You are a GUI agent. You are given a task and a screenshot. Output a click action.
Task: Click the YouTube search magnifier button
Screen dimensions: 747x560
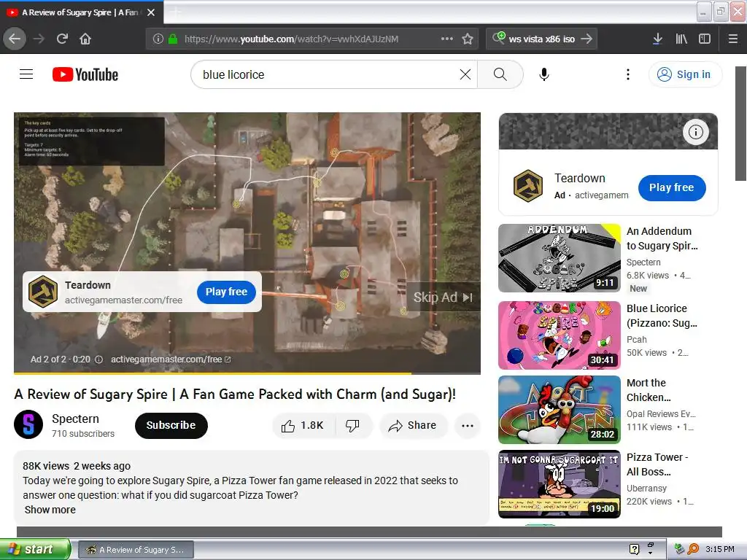coord(500,74)
